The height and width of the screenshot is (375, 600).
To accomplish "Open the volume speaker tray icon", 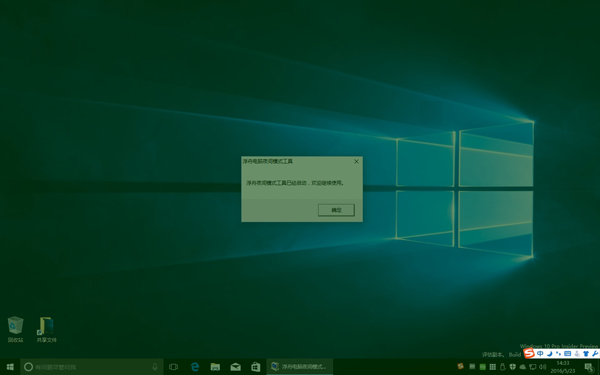I will click(x=543, y=367).
